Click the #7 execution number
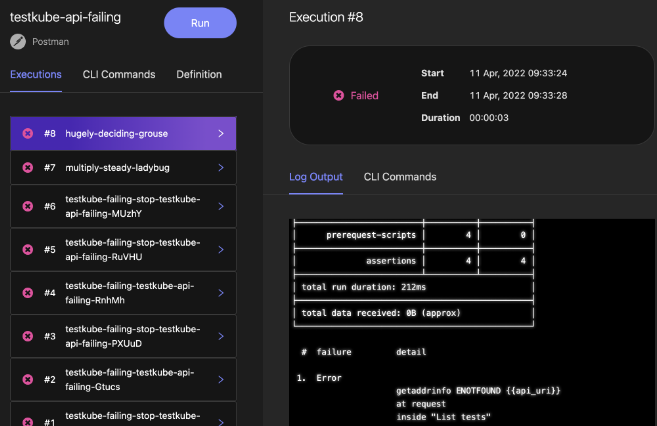Image resolution: width=657 pixels, height=426 pixels. (x=49, y=168)
